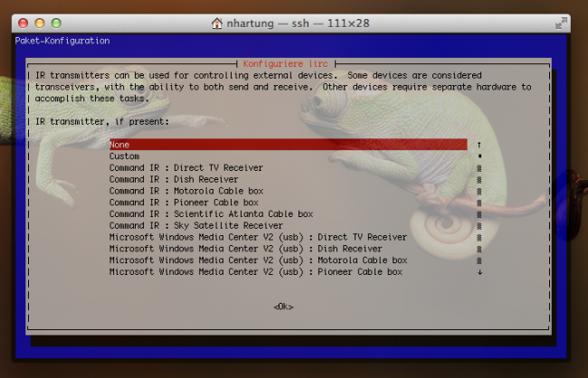Minimize the terminal with yellow button
The image size is (588, 378).
pos(40,24)
